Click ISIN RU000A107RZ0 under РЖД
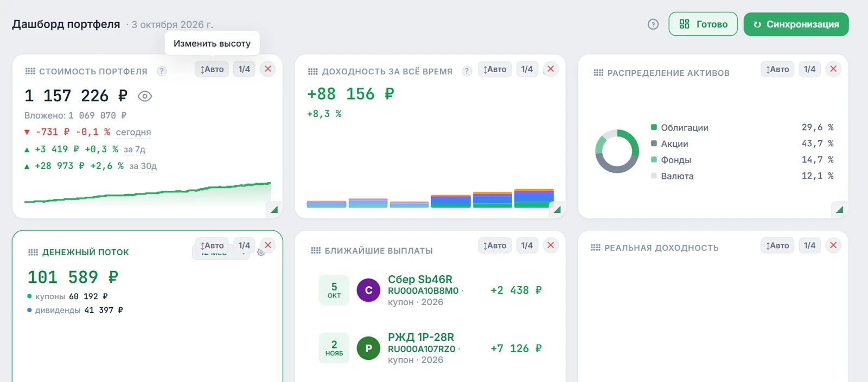868x382 pixels. [422, 349]
